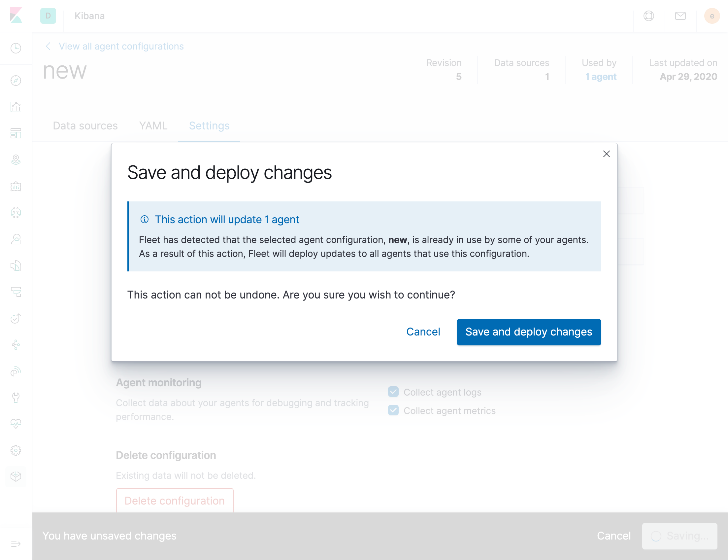
Task: Close the modal with X icon
Action: (606, 154)
